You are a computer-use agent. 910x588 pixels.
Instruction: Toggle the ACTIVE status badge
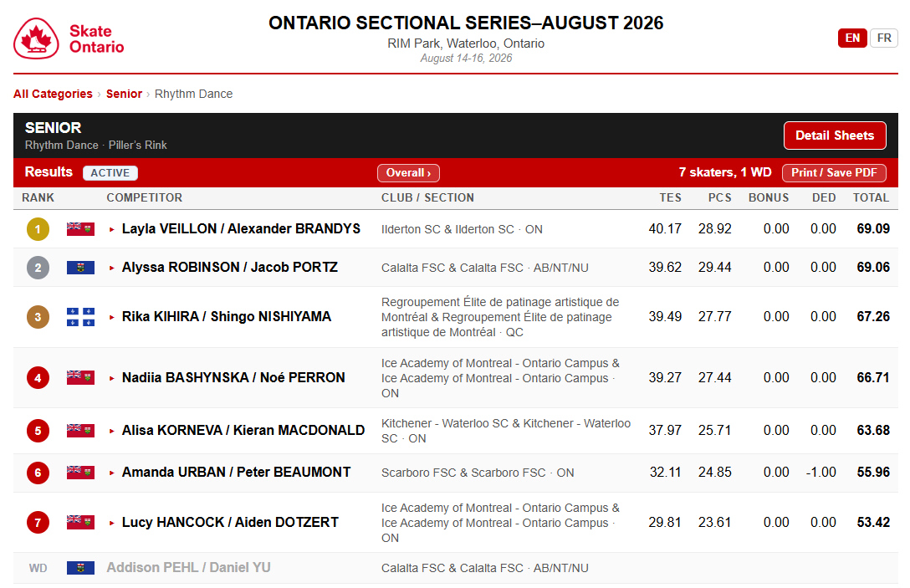click(110, 173)
